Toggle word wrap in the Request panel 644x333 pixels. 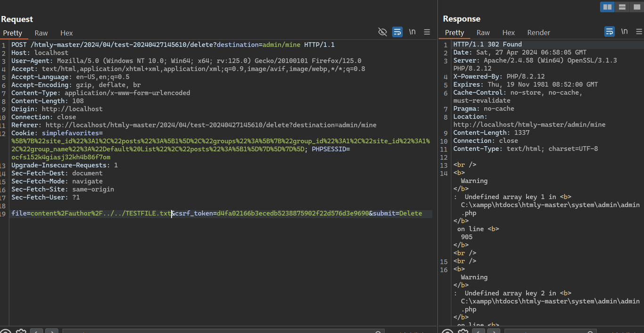[397, 32]
